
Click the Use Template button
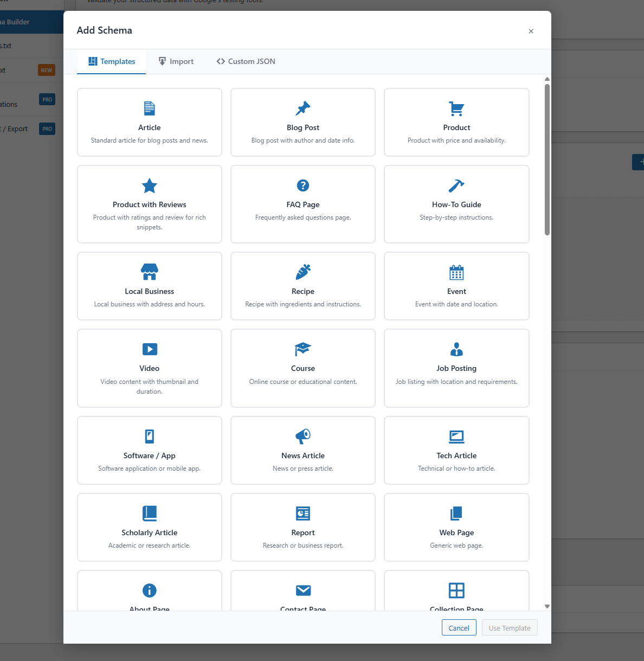(509, 627)
